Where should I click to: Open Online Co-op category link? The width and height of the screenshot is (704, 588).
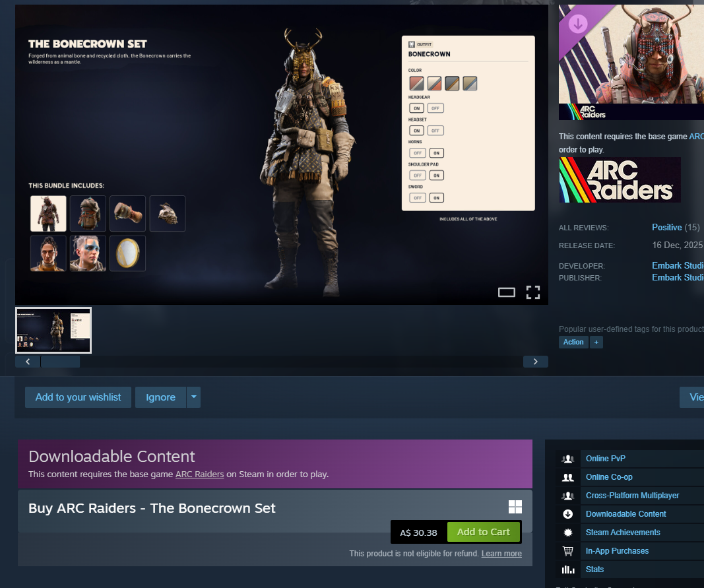[609, 477]
